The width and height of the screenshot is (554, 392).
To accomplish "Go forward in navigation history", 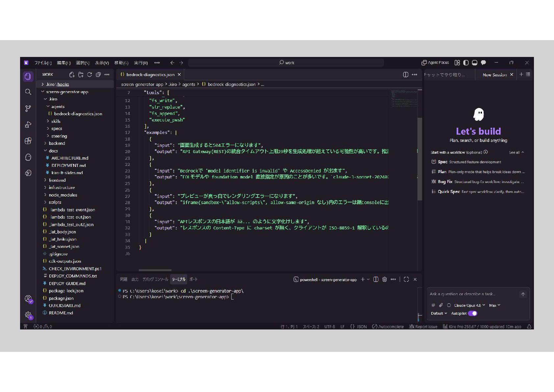I will tap(181, 63).
